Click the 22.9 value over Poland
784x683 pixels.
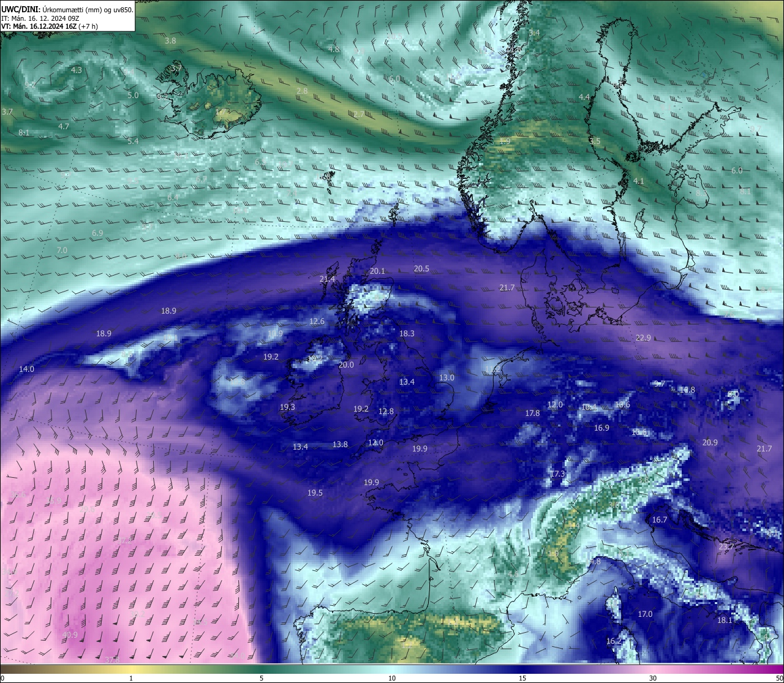(x=643, y=338)
